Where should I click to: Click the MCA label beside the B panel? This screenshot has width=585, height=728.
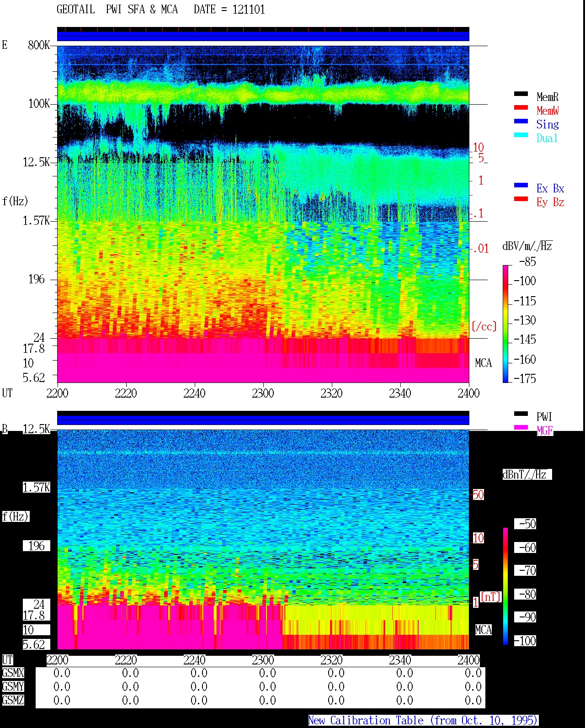[x=483, y=630]
